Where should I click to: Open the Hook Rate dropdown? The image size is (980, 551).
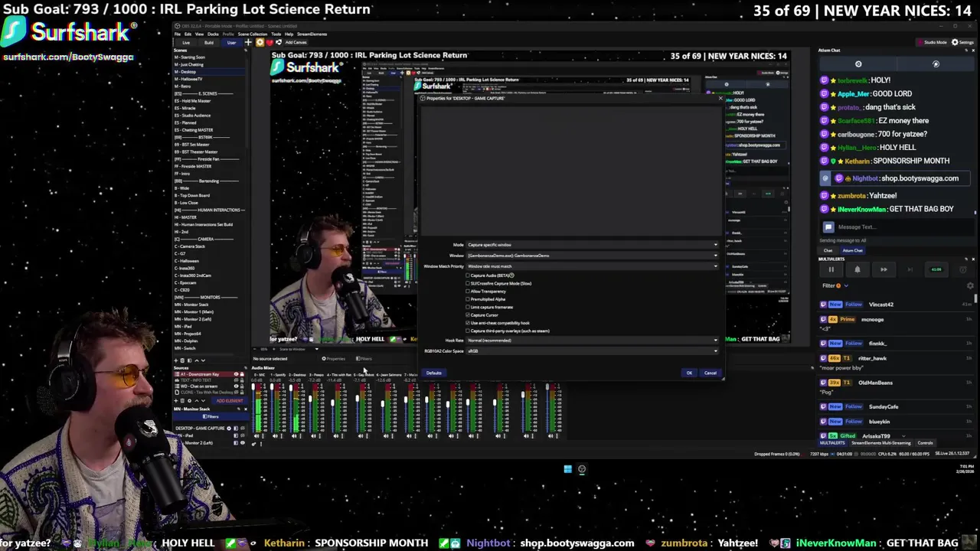pos(593,340)
